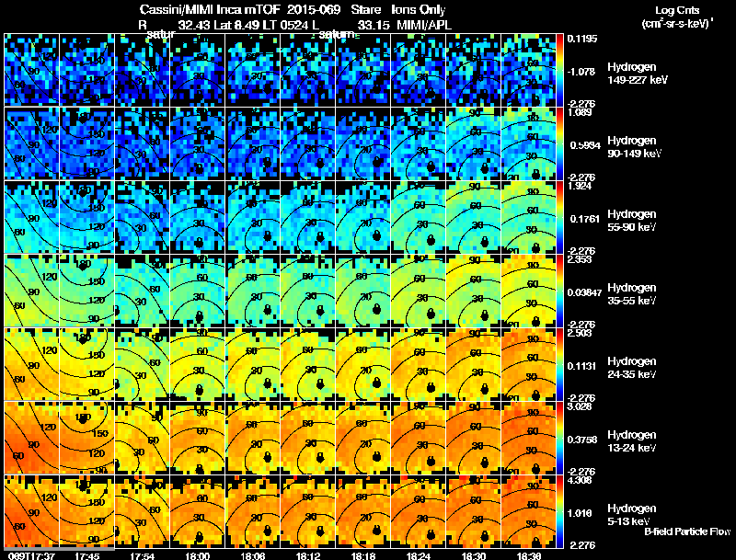This screenshot has height=560, width=736.
Task: Open the 35-55 keV panel at 17:45
Action: 86,291
